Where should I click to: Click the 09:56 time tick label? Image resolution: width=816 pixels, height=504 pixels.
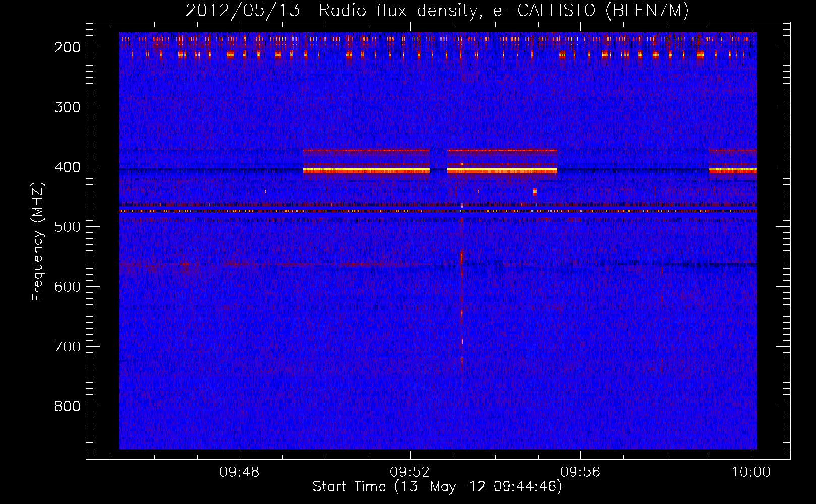coord(580,472)
